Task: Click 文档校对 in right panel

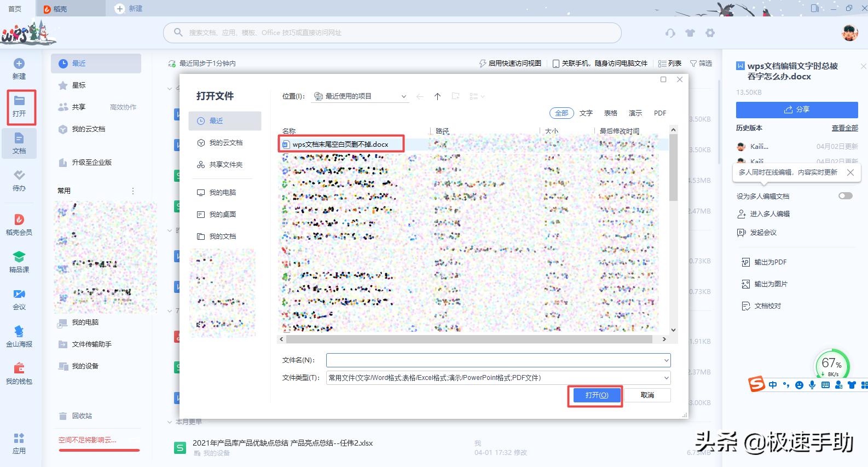Action: 761,306
